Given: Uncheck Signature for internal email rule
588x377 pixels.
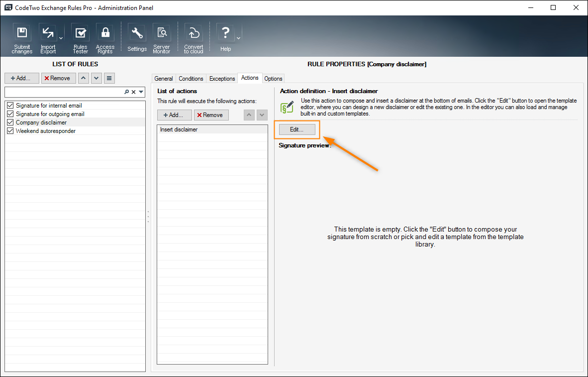Looking at the screenshot, I should point(10,106).
